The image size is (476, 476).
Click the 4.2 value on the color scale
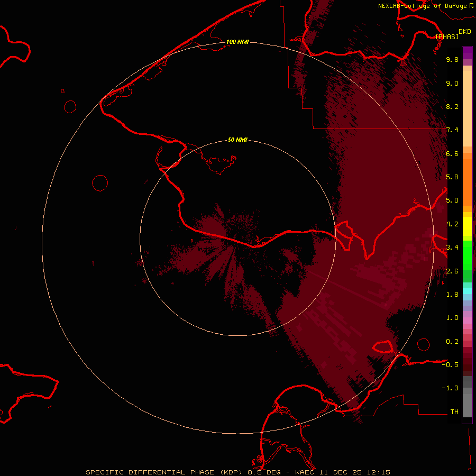click(452, 224)
